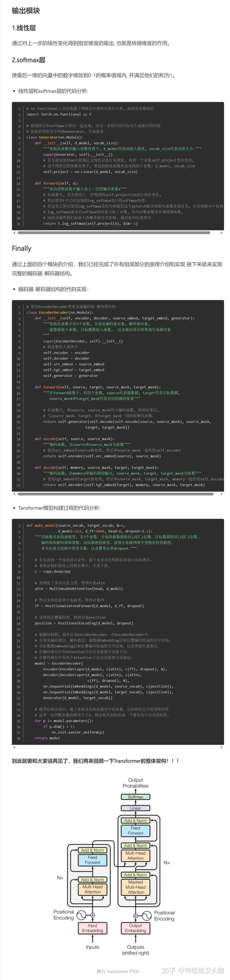This screenshot has width=230, height=980.
Task: Click the heading "Finally"
Action: 22,248
